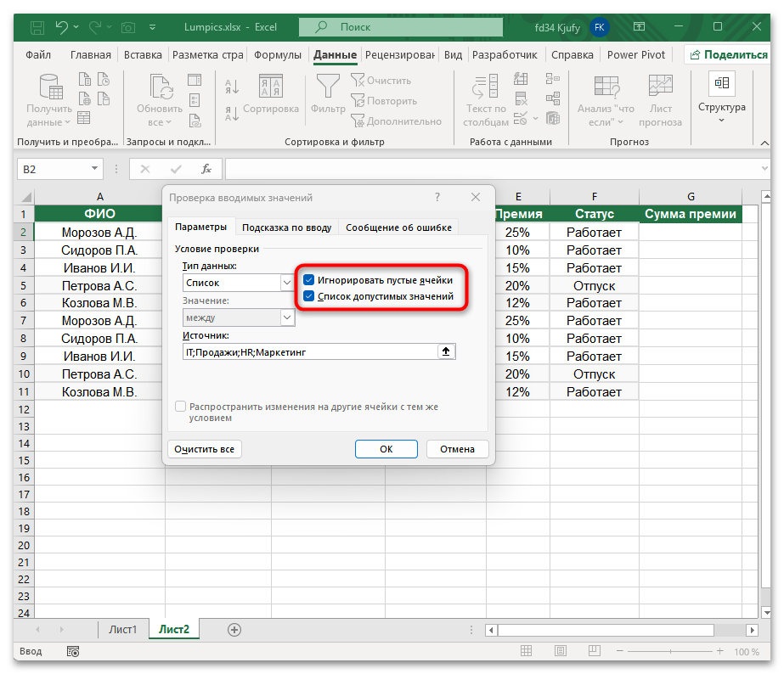Click the Фильтр funnel icon
Screen dimensions: 784x674
328,87
